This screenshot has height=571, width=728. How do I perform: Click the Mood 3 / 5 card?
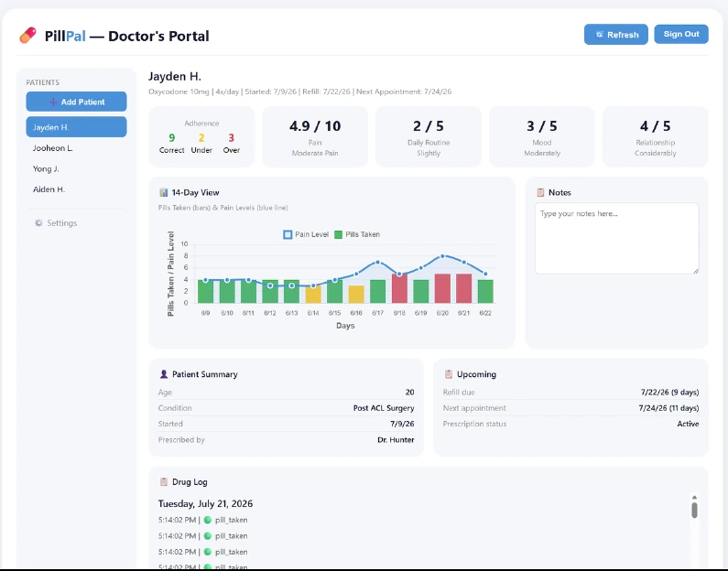tap(542, 136)
